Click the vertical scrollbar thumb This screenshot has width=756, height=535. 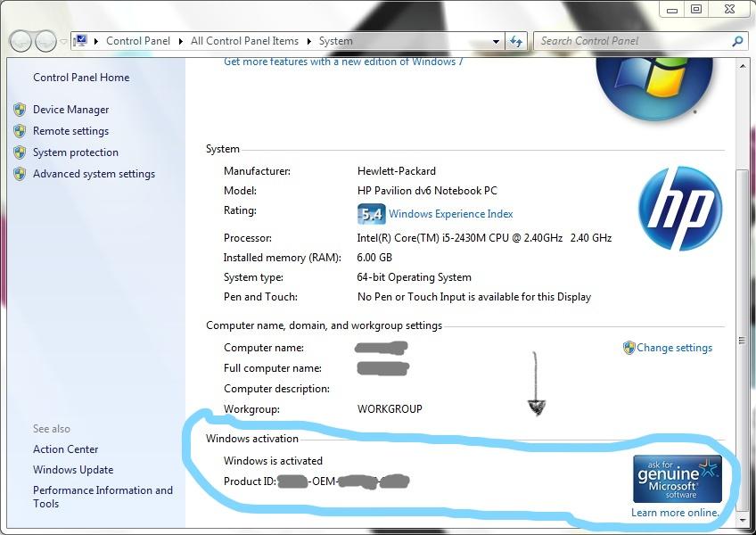[743, 340]
